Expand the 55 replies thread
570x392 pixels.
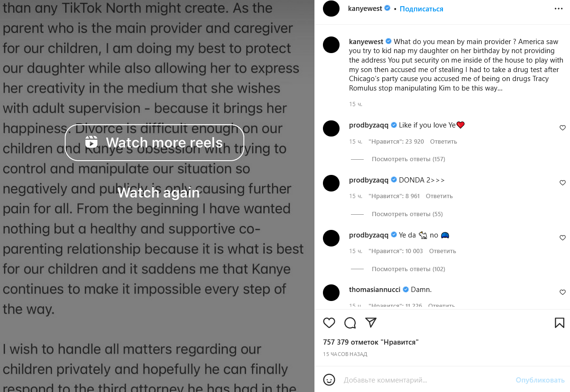tap(407, 214)
